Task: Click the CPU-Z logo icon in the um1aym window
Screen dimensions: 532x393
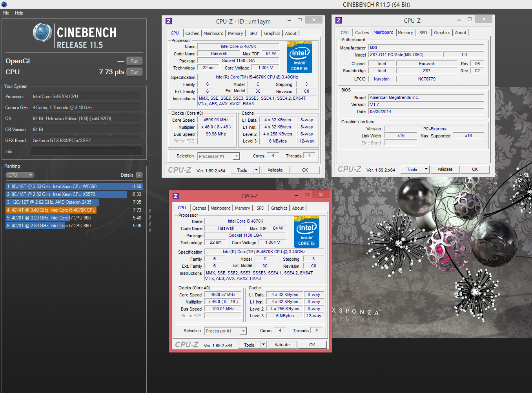Action: pos(169,21)
